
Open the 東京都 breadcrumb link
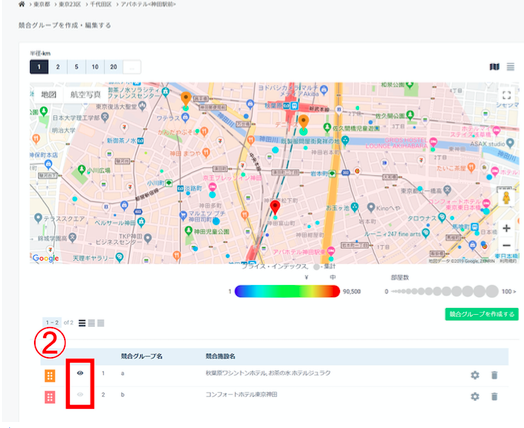pyautogui.click(x=42, y=4)
